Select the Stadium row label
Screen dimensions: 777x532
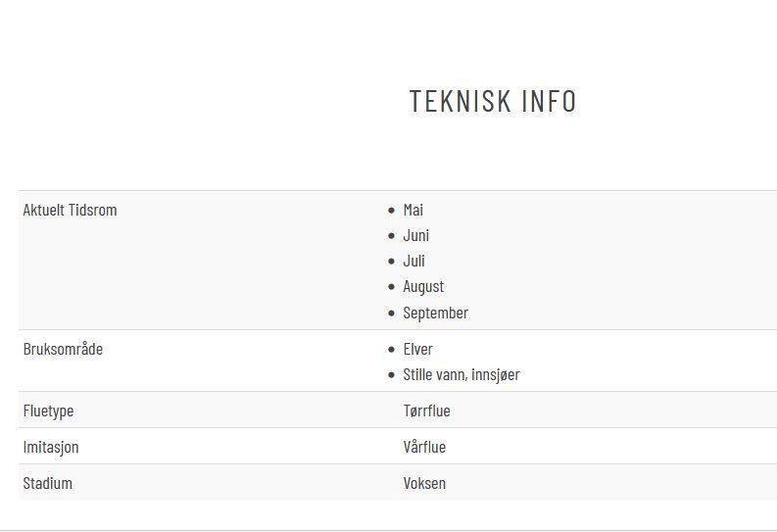point(48,483)
